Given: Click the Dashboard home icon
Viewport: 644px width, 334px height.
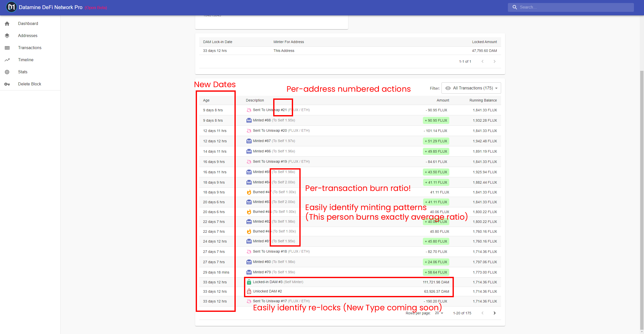Looking at the screenshot, I should 7,24.
